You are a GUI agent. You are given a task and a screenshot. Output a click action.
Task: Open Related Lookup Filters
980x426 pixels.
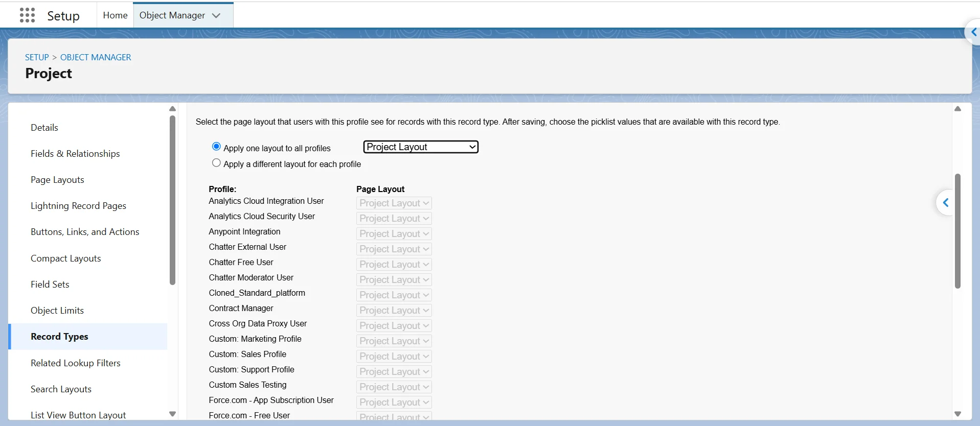click(x=76, y=363)
